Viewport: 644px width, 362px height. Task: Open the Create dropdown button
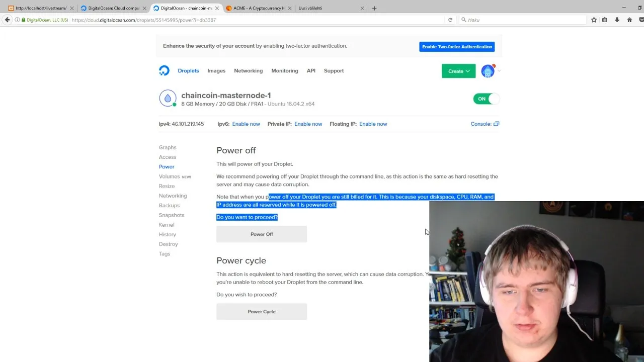click(458, 71)
